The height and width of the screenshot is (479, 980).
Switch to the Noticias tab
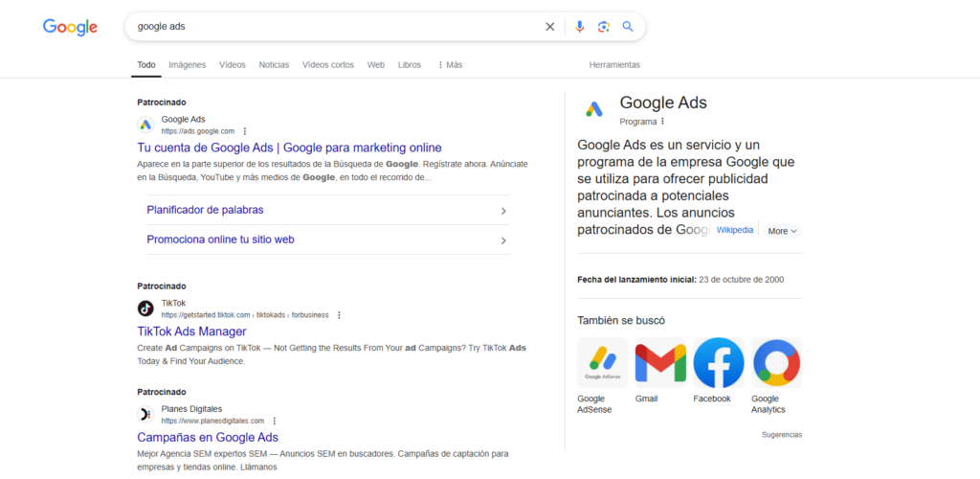[x=274, y=65]
